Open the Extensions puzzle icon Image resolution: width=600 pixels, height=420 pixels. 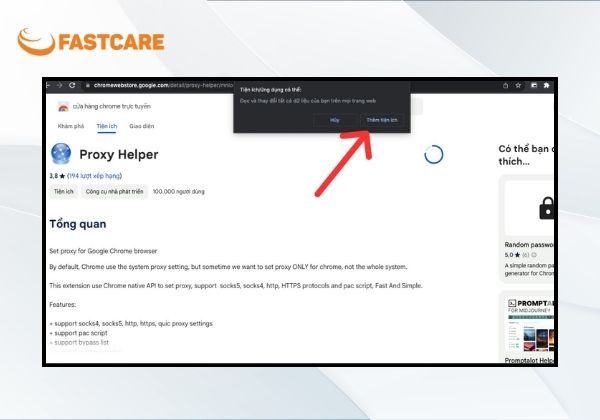546,85
